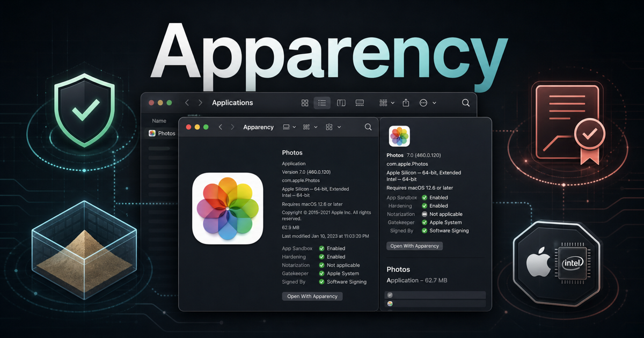Screen dimensions: 644x338
Task: Click "Apple System" value in Apparency window
Action: 343,274
